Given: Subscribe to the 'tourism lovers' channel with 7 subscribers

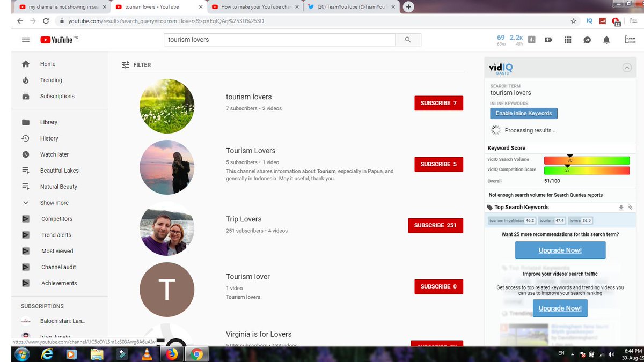Looking at the screenshot, I should click(438, 103).
